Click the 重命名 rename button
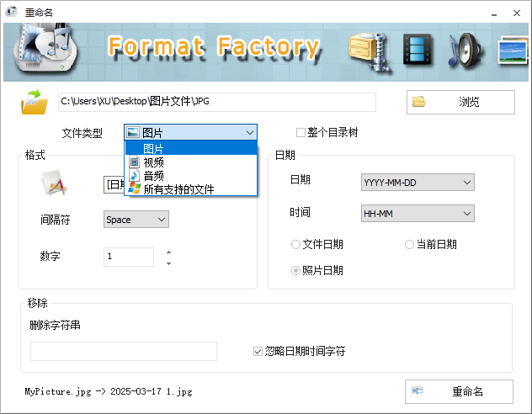The image size is (532, 414). (x=459, y=391)
